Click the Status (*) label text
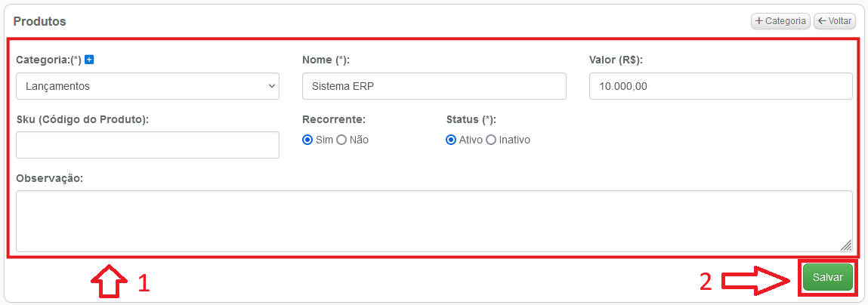This screenshot has width=868, height=305. click(471, 119)
